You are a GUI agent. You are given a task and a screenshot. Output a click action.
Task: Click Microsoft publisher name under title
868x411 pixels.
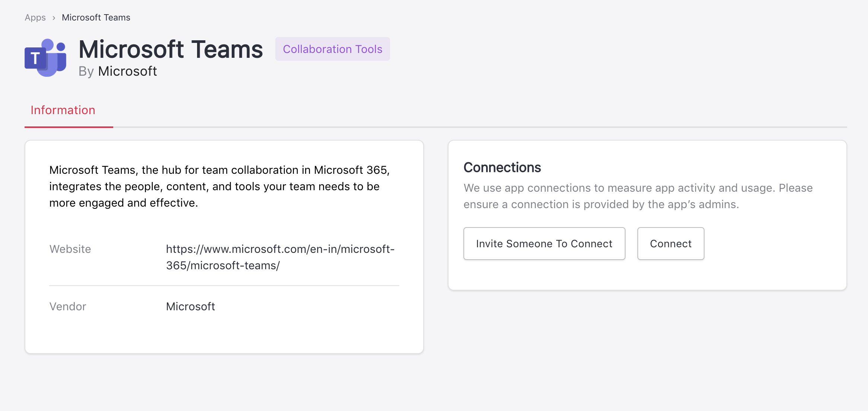click(x=127, y=71)
